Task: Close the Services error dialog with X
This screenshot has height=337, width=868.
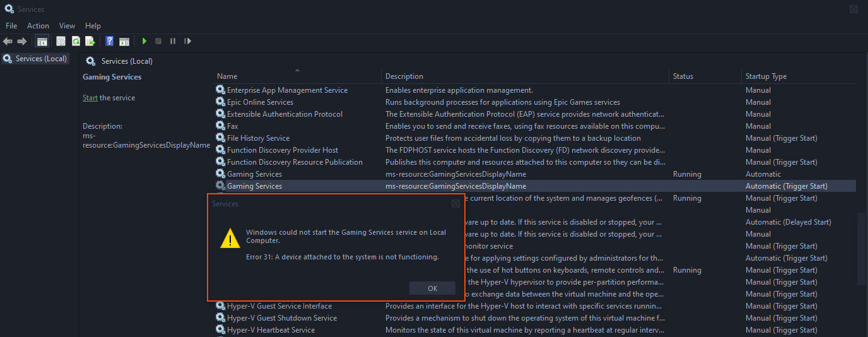Action: click(455, 204)
